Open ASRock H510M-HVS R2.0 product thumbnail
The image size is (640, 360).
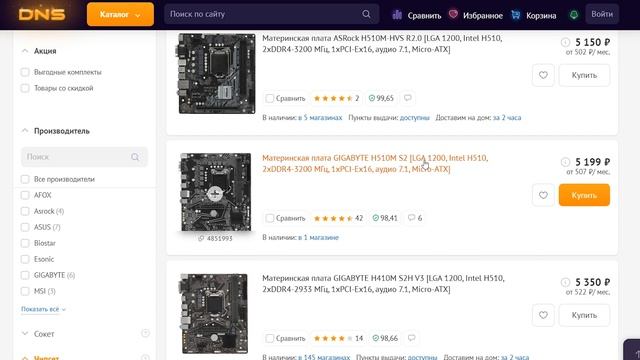coord(217,73)
